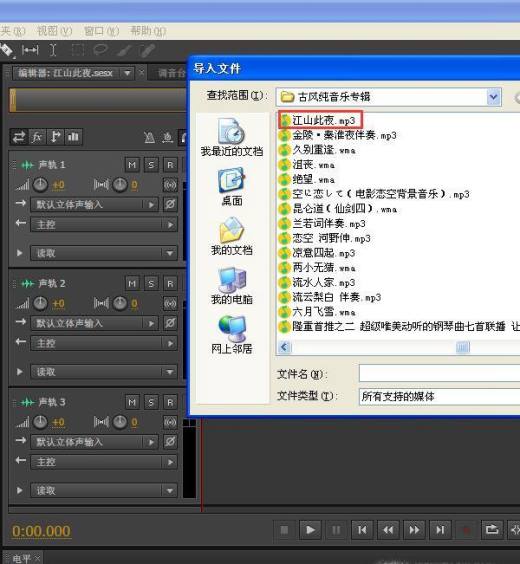The image size is (520, 564).
Task: Arm 声轨 2 for record with R
Action: 170,284
